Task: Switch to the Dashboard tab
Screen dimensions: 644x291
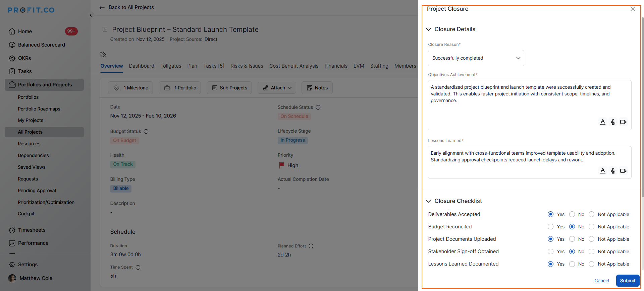Action: (142, 66)
